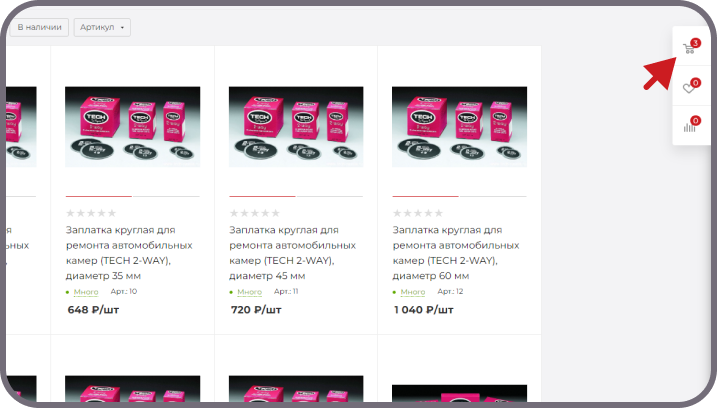Open the 648 ₽ product image

point(132,127)
